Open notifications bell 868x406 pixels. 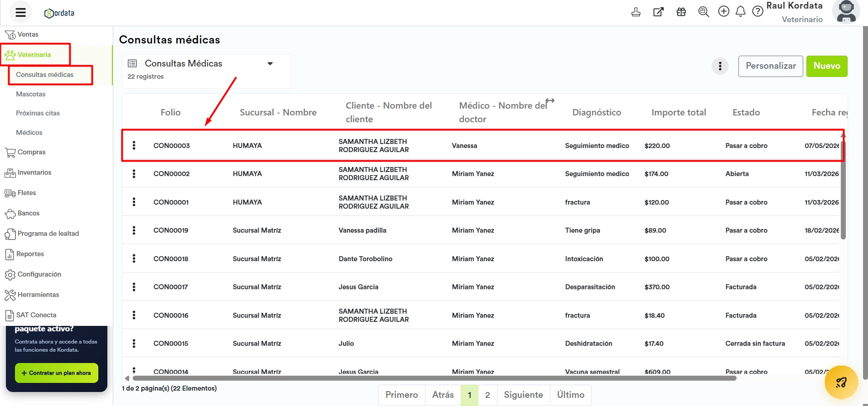pyautogui.click(x=741, y=11)
